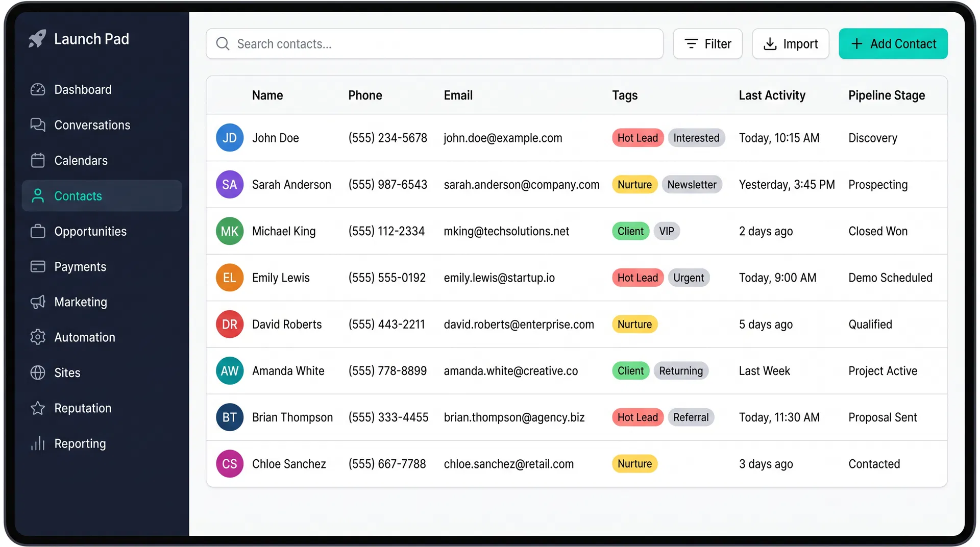The width and height of the screenshot is (980, 547).
Task: Open the Filter dropdown
Action: point(707,44)
